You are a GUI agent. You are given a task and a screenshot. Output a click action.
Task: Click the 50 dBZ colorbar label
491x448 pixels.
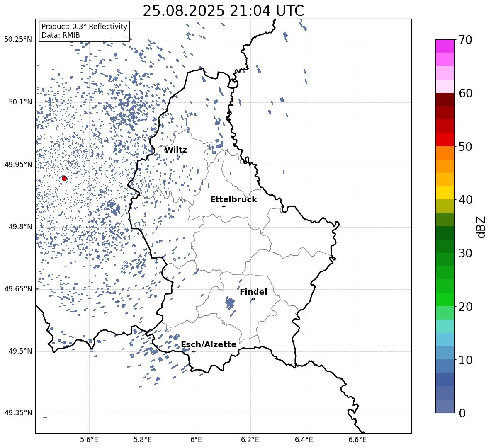tap(465, 147)
